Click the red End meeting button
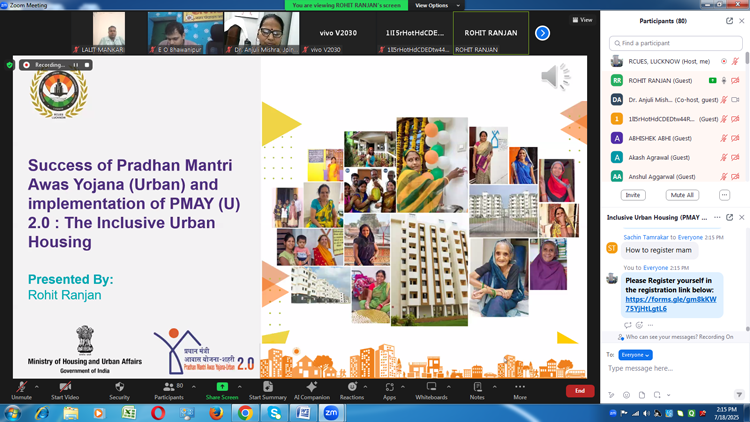This screenshot has height=422, width=750. (x=580, y=391)
